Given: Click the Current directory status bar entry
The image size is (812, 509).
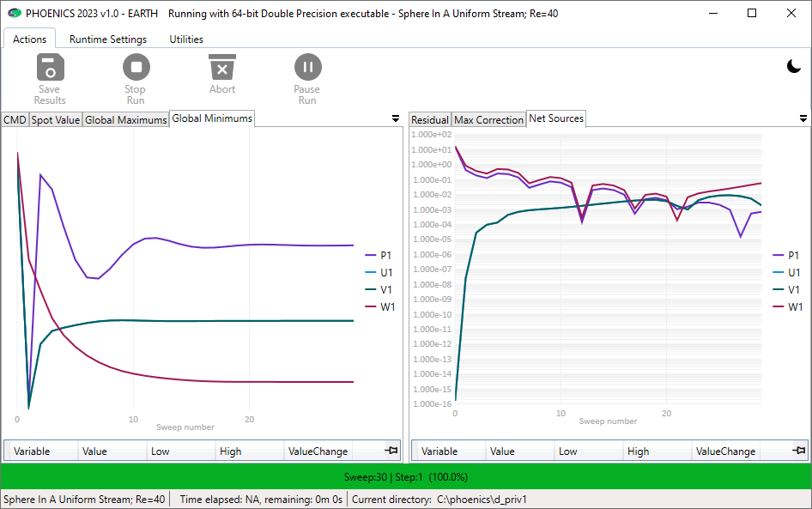Looking at the screenshot, I should click(x=439, y=500).
